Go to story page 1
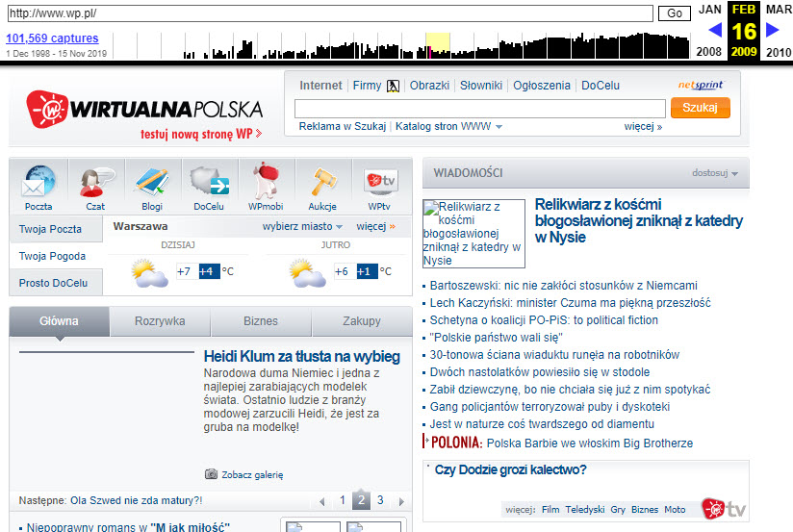This screenshot has height=532, width=793. [343, 500]
